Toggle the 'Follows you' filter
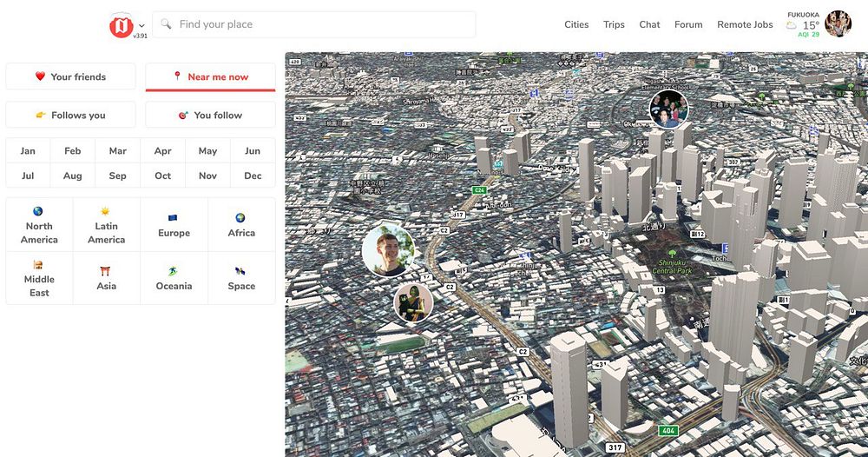 click(x=70, y=115)
